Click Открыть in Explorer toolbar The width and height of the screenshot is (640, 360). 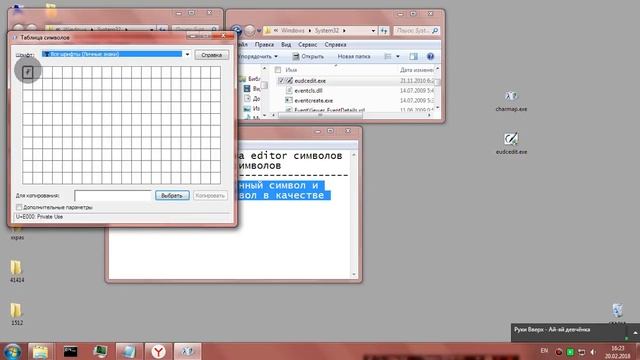308,56
